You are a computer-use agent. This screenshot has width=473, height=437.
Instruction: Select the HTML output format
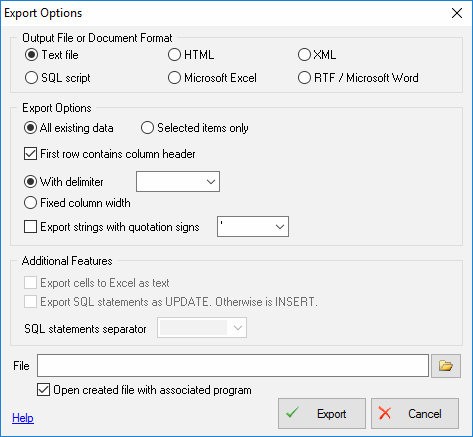pos(191,55)
